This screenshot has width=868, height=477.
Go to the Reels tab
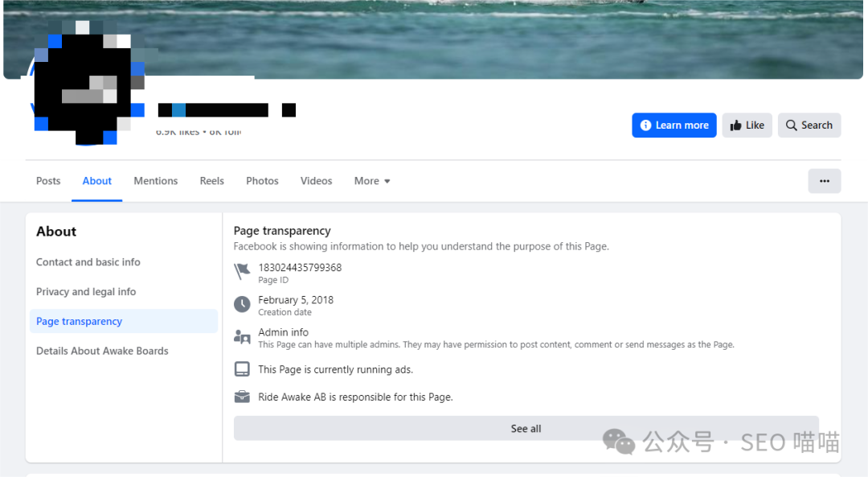click(x=211, y=181)
